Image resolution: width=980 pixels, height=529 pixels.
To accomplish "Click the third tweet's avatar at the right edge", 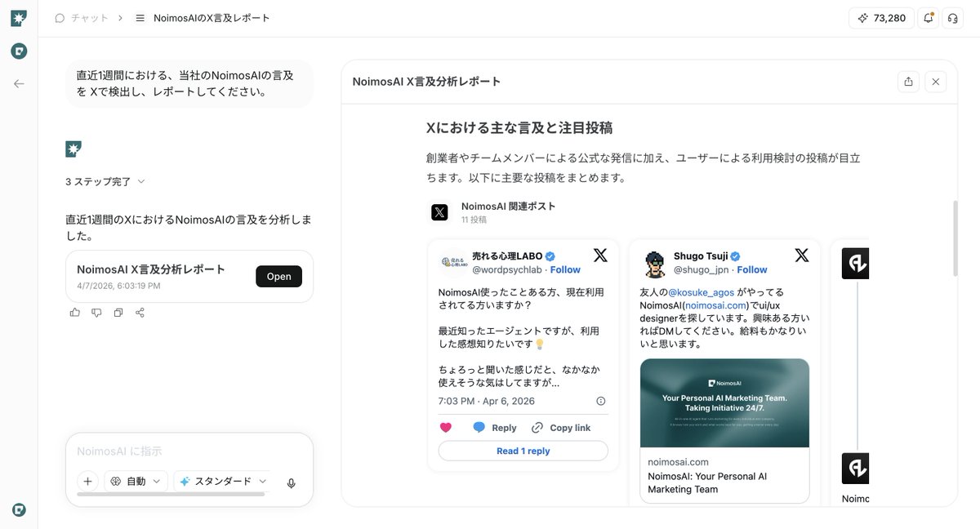I will pos(855,264).
